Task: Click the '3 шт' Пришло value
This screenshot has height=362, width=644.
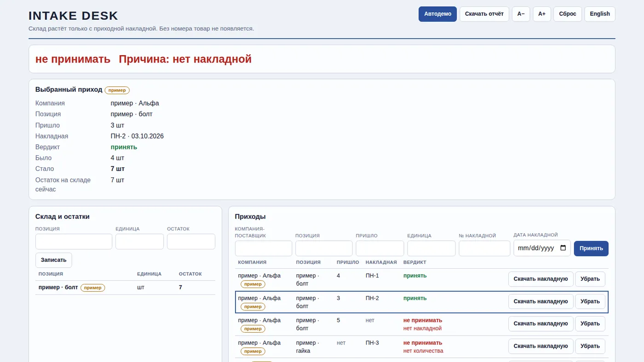Action: 117,125
